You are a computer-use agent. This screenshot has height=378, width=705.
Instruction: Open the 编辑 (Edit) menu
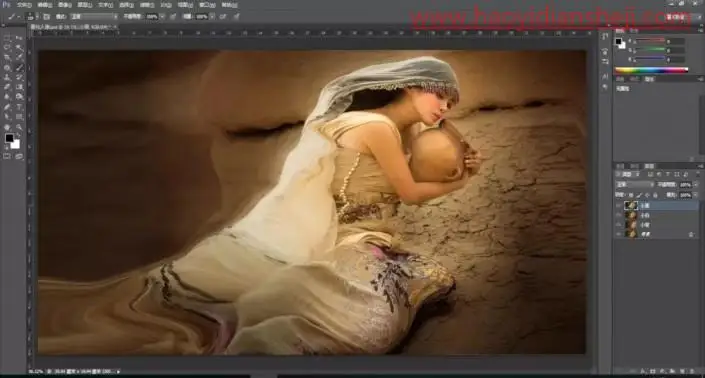point(45,5)
